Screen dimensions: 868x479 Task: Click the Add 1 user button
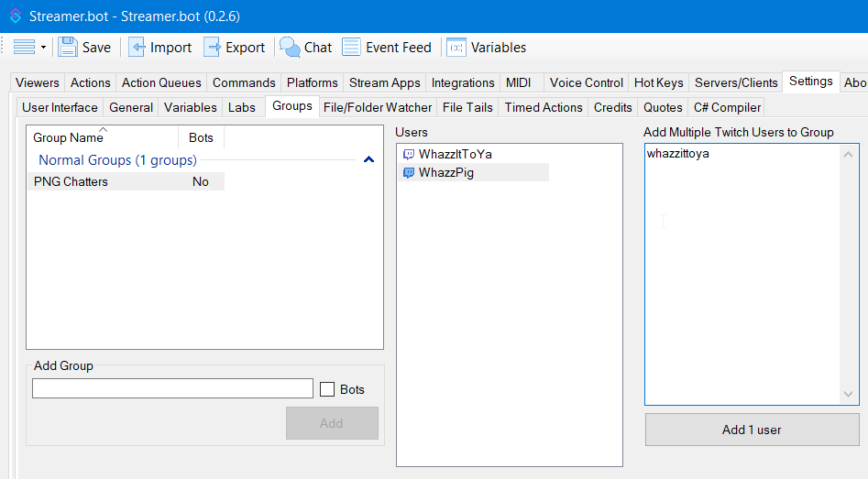[x=752, y=430]
